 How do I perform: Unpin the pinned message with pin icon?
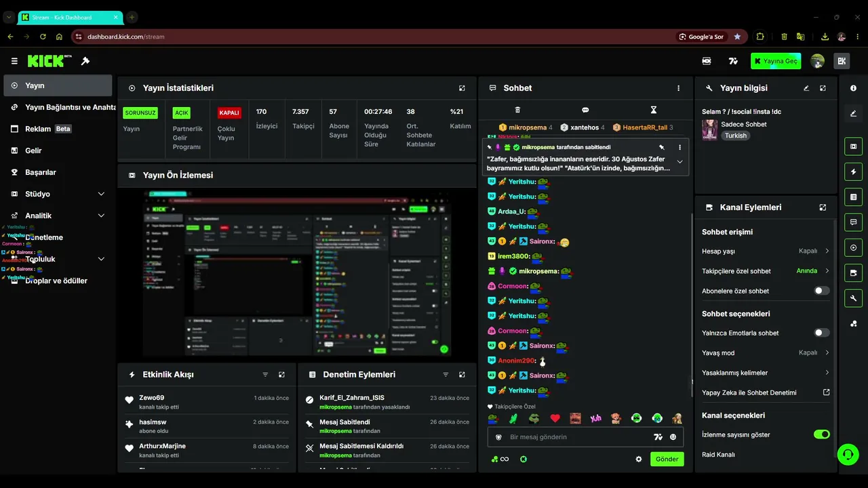tap(662, 147)
